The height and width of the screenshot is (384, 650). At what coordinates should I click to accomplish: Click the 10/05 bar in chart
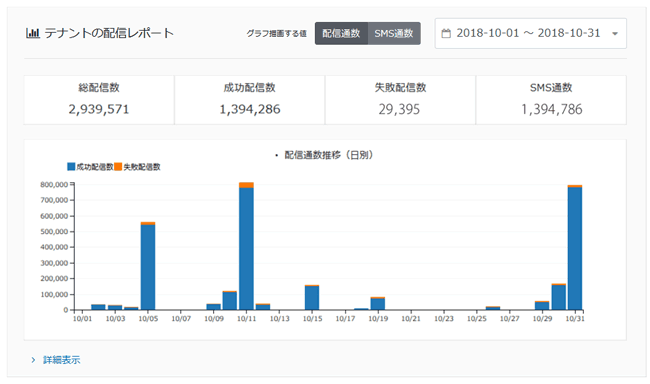pos(148,266)
